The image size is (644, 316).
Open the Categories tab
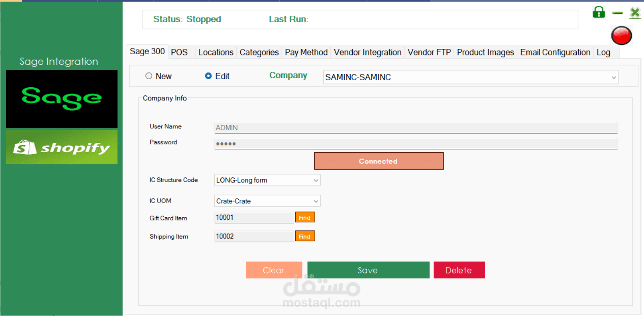point(259,52)
